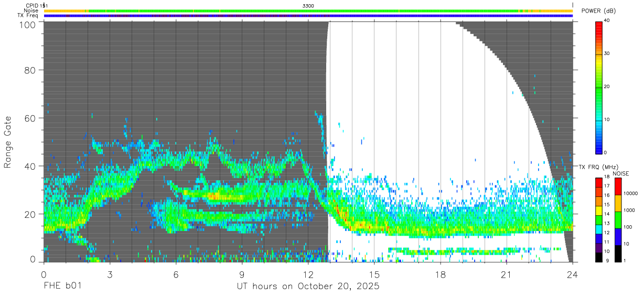Select the 80 tick on Range Gate axis
The height and width of the screenshot is (297, 644).
(31, 70)
